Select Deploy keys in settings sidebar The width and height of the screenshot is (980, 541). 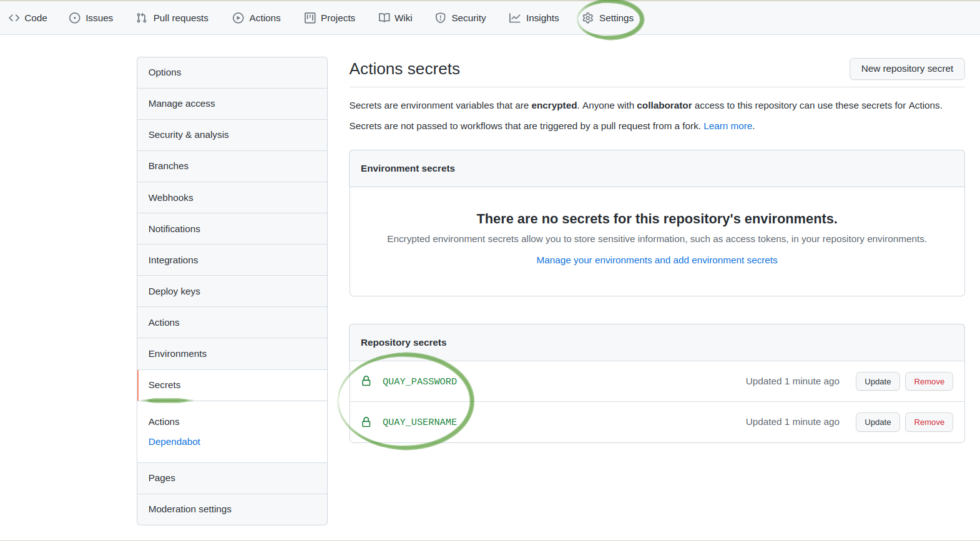[x=174, y=291]
